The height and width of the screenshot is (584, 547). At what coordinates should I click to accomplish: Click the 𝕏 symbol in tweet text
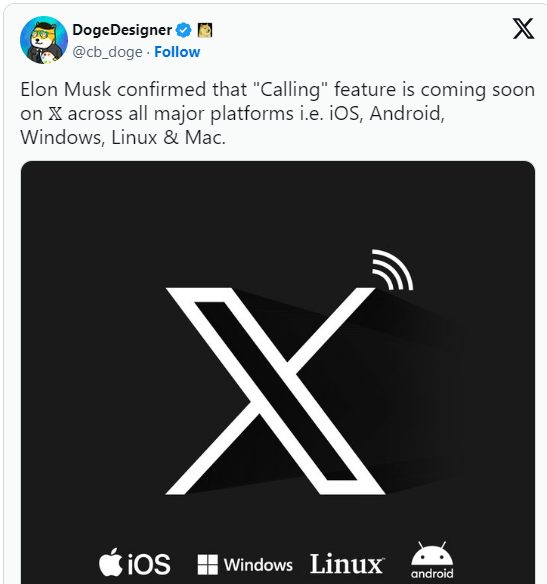tap(55, 114)
